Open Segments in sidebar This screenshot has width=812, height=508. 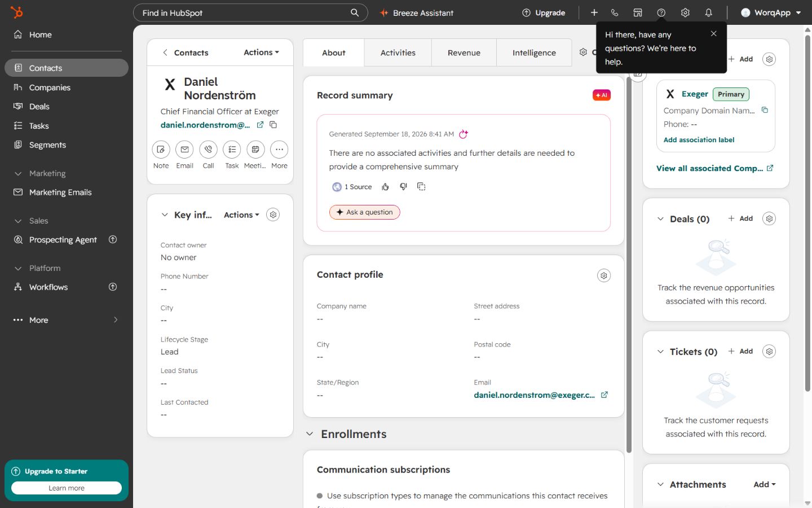(x=67, y=144)
